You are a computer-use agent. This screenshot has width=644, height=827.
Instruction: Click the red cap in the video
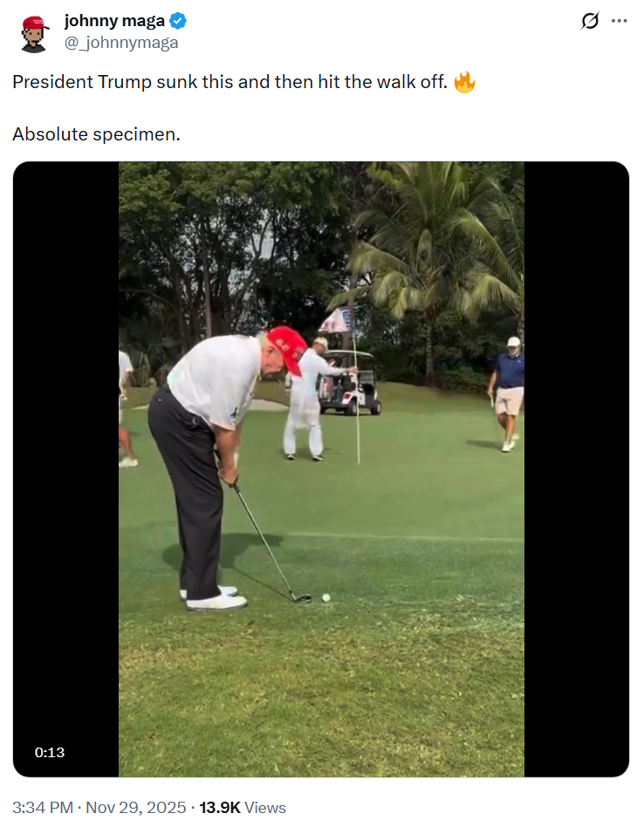click(286, 347)
